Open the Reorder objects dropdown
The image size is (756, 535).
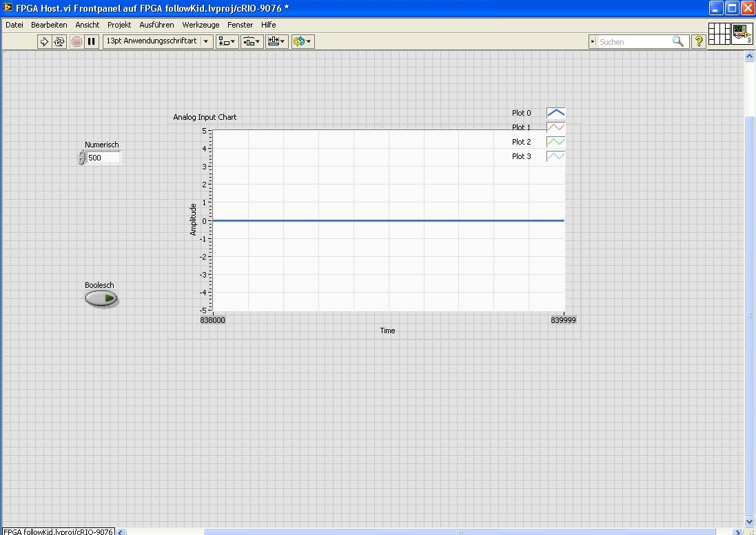(x=303, y=41)
